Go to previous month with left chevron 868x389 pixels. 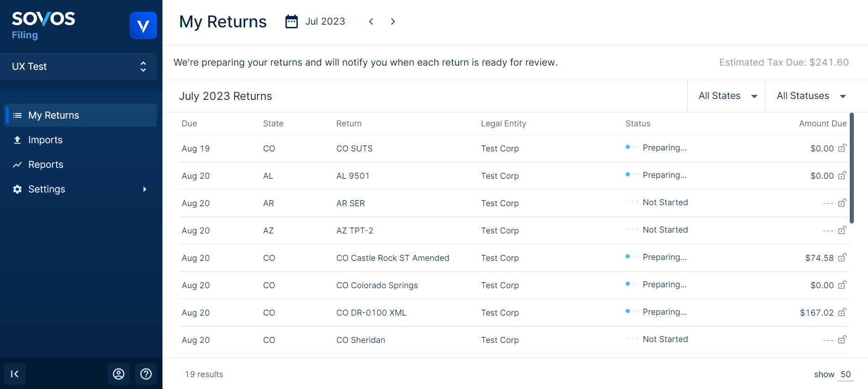[x=371, y=21]
